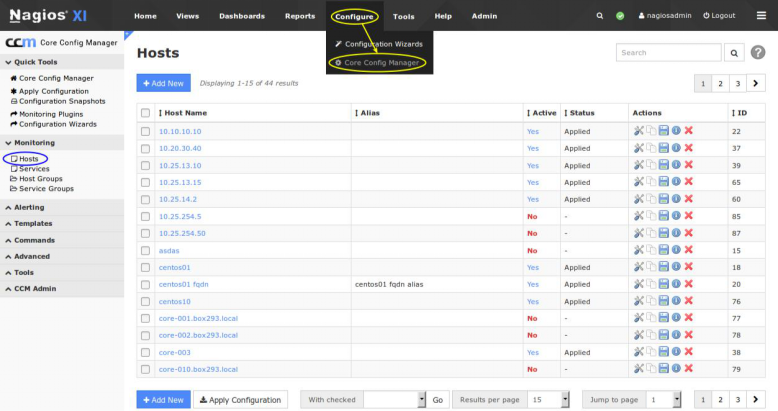Expand the Alerting sidebar section
778x411 pixels.
point(62,207)
